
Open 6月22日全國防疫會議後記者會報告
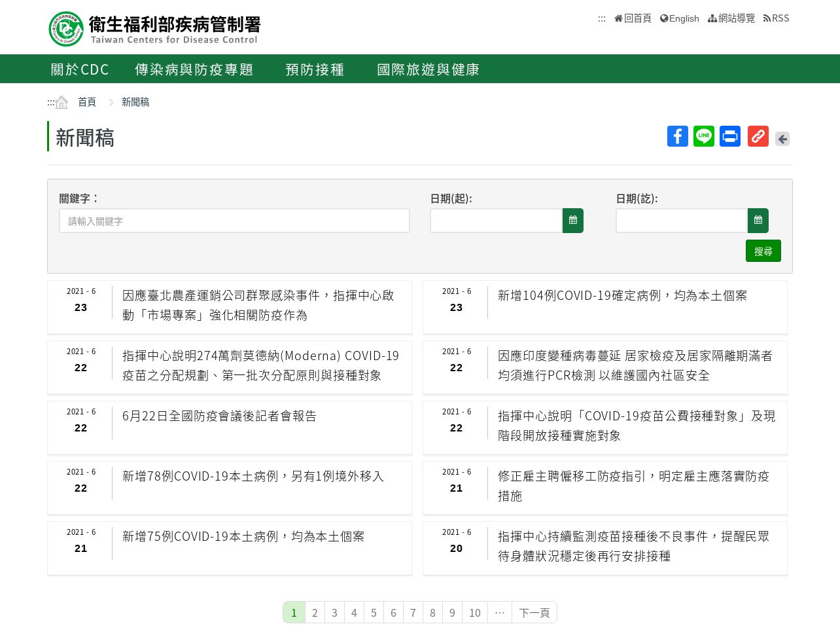pyautogui.click(x=219, y=416)
